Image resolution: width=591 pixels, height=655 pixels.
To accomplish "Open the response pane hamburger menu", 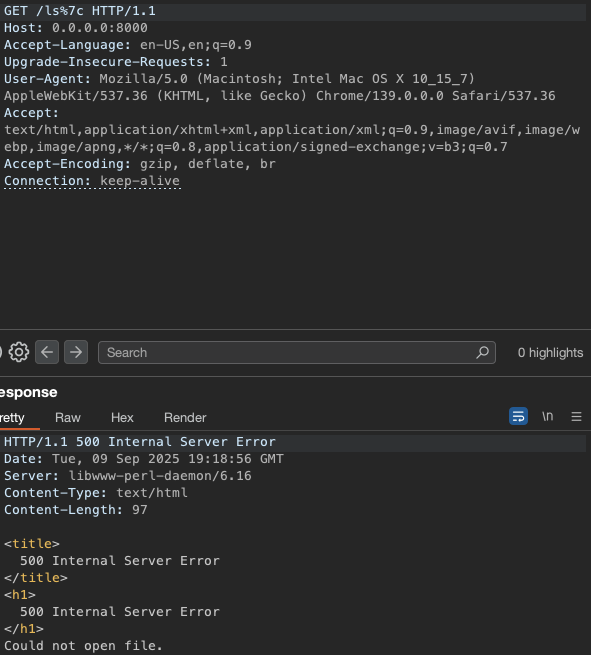I will 576,416.
